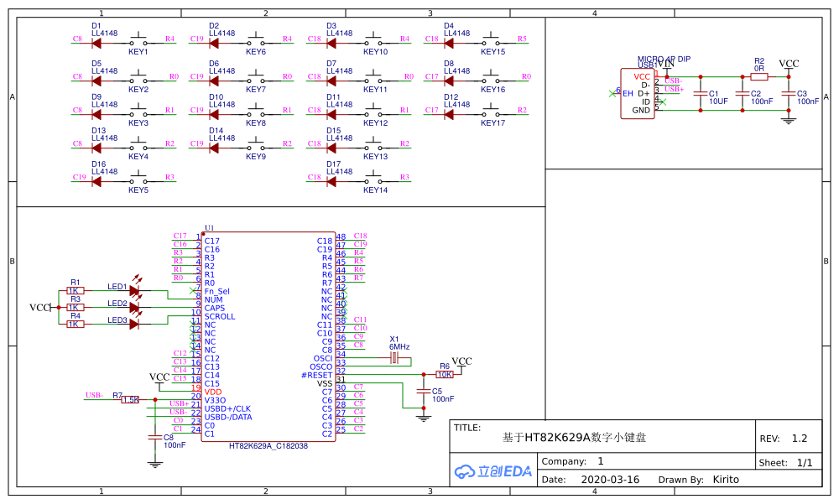Click the C8 100nF capacitor symbol
This screenshot has width=839, height=504.
[x=154, y=437]
